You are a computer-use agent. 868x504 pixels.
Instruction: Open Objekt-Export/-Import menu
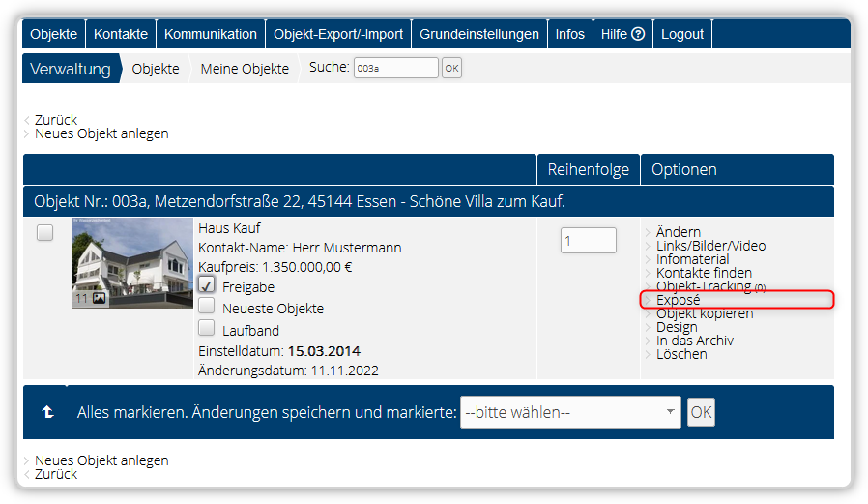coord(338,34)
